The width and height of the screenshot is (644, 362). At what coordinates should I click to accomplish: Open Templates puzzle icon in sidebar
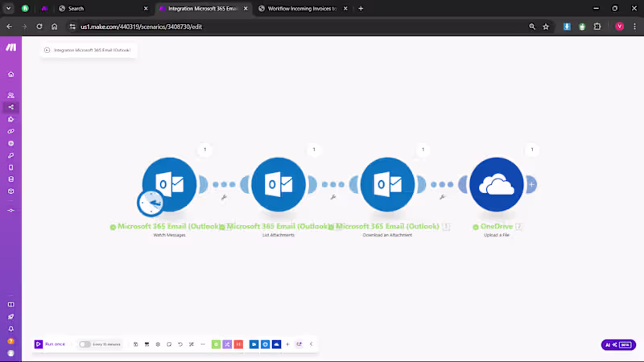(11, 119)
